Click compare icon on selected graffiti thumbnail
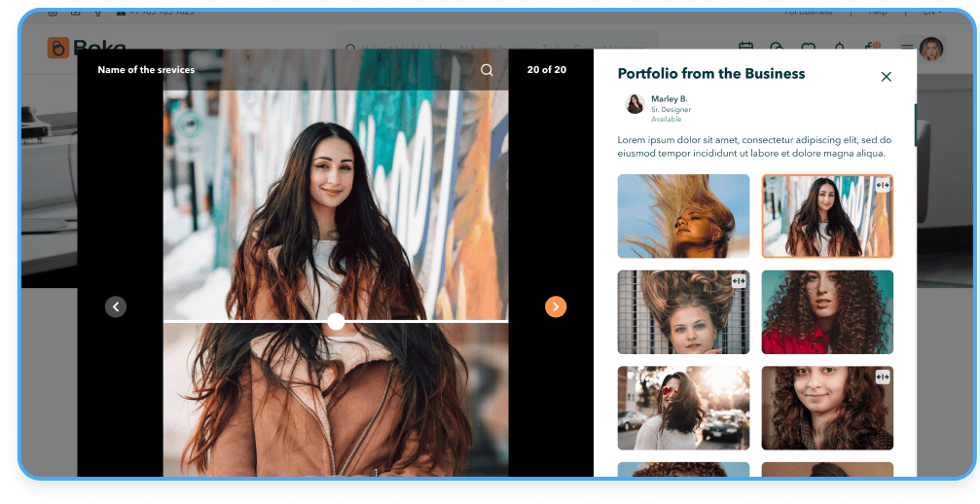The width and height of the screenshot is (980, 504). click(x=882, y=185)
